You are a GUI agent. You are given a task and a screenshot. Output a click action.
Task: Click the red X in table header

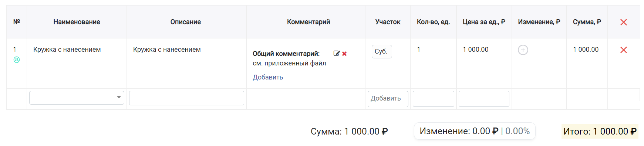point(624,22)
